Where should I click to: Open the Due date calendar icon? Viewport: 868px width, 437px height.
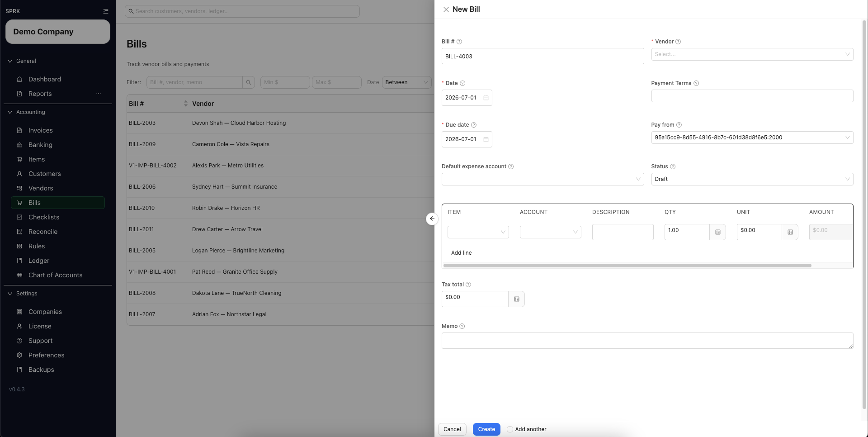pyautogui.click(x=486, y=139)
